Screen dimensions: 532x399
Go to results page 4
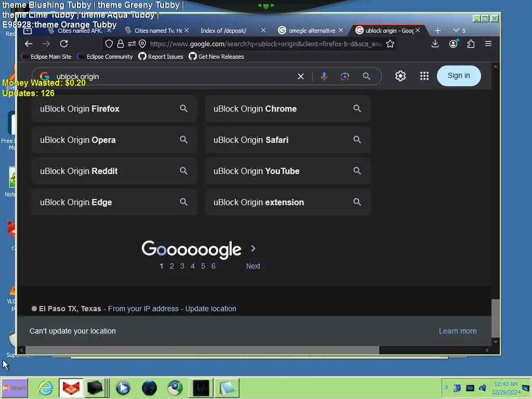tap(193, 267)
